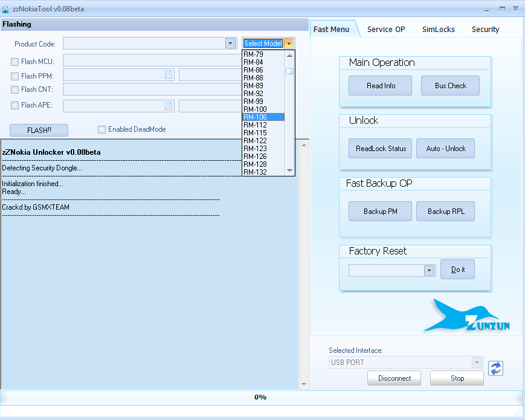Tick the Flash CNT checkbox

[14, 89]
